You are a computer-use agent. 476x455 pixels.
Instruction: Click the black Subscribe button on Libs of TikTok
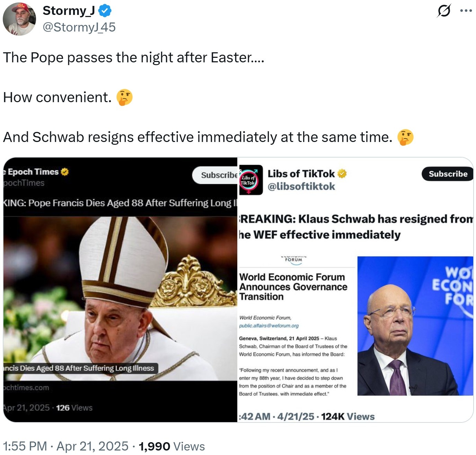[x=447, y=174]
